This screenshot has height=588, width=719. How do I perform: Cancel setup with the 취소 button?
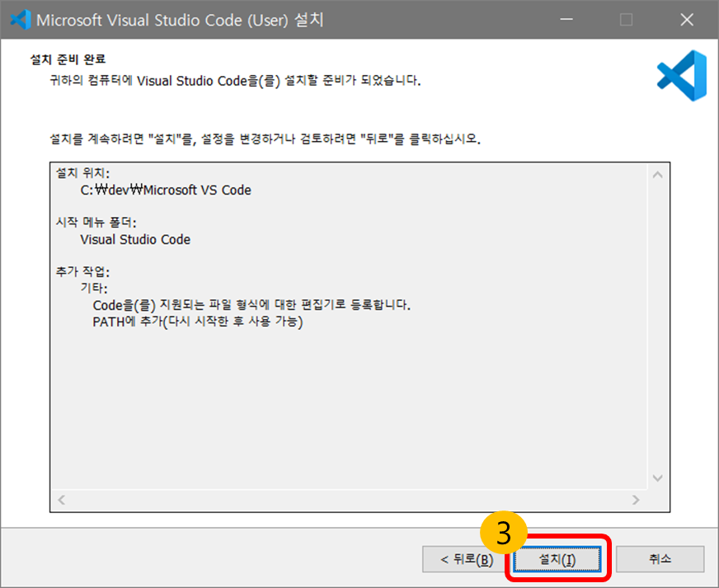coord(660,559)
